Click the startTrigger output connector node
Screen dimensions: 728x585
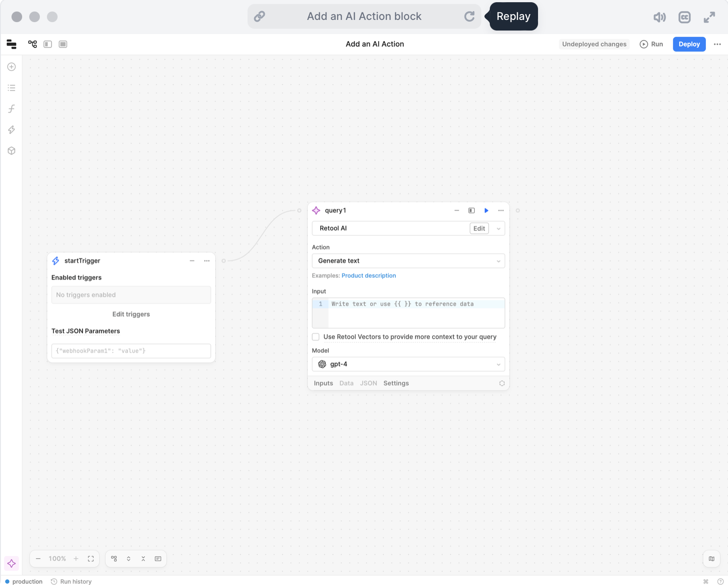pyautogui.click(x=224, y=261)
